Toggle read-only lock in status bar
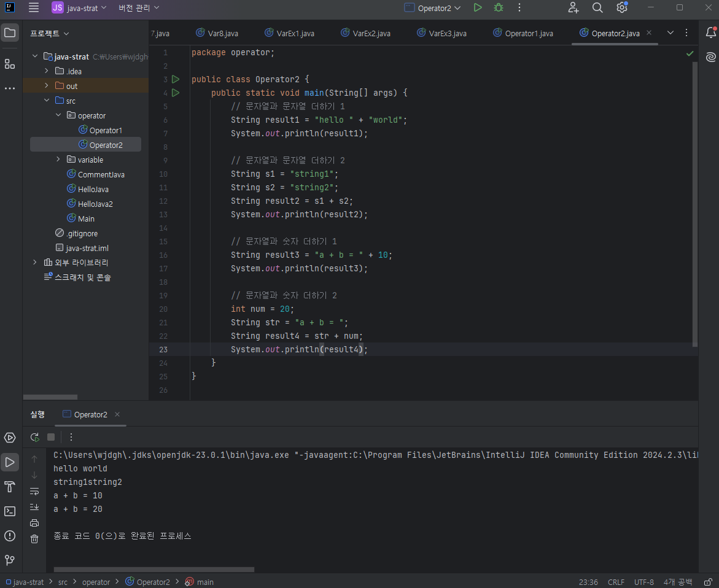Image resolution: width=719 pixels, height=588 pixels. click(707, 582)
